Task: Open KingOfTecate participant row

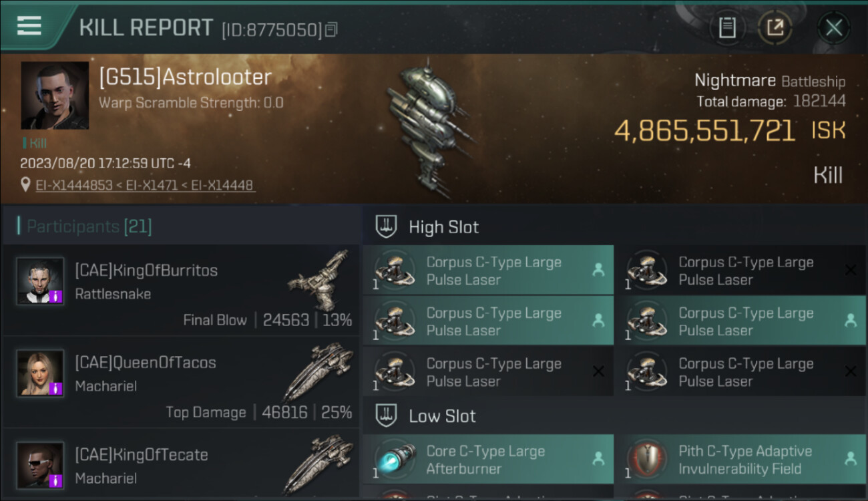Action: [x=180, y=466]
